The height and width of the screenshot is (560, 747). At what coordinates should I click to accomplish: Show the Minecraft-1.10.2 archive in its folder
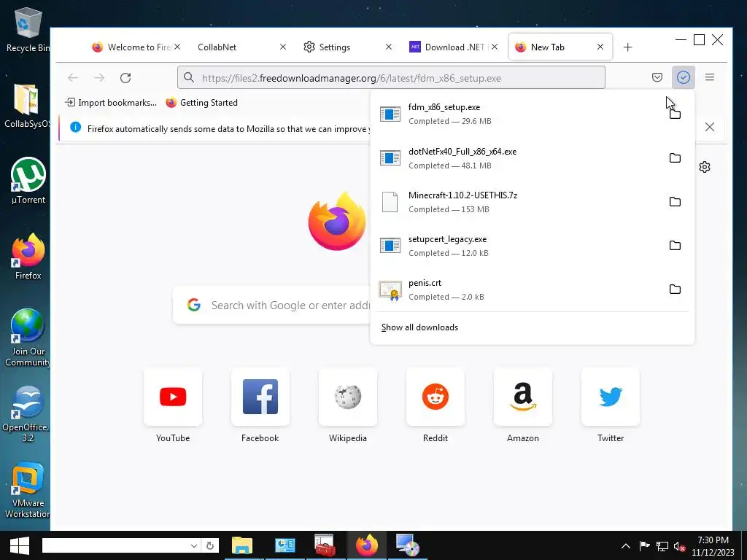click(x=675, y=201)
